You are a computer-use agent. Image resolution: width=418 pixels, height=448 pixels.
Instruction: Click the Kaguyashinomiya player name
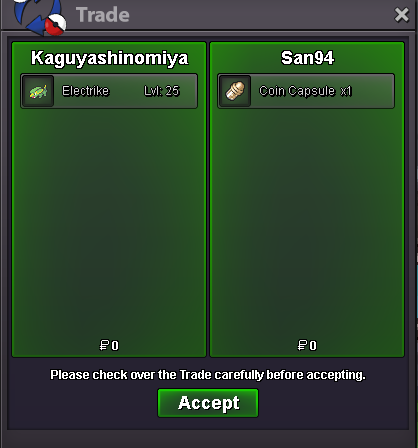tap(110, 58)
